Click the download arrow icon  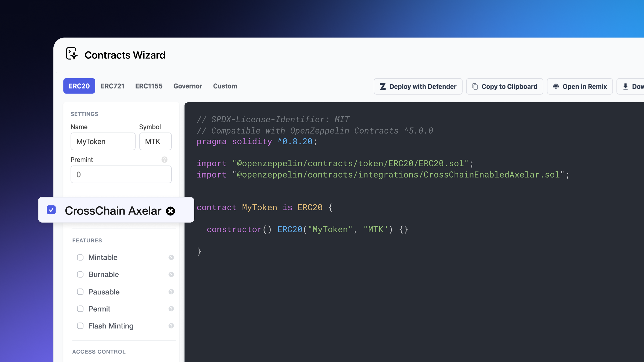(625, 86)
